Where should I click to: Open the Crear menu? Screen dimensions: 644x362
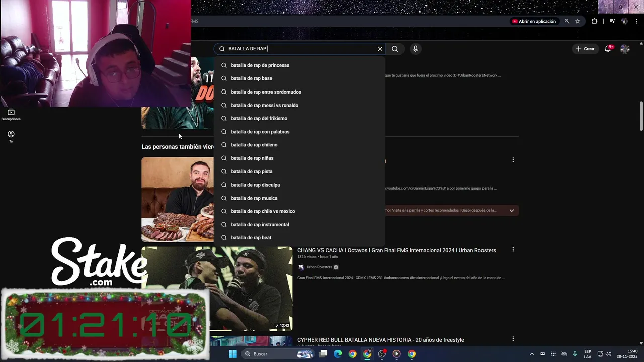pyautogui.click(x=585, y=49)
